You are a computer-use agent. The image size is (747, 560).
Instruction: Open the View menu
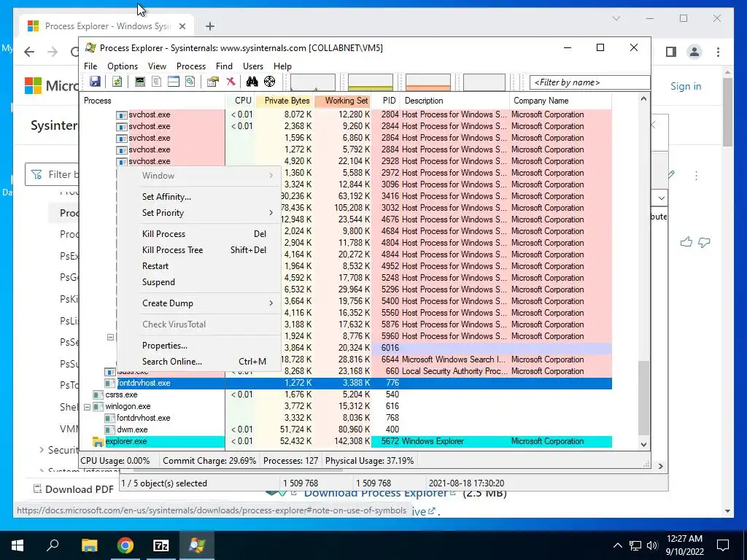(157, 66)
